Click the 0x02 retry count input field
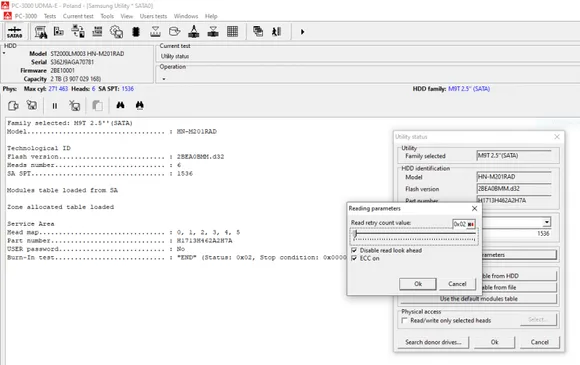Screen dimensions: 580x365 tap(460, 224)
